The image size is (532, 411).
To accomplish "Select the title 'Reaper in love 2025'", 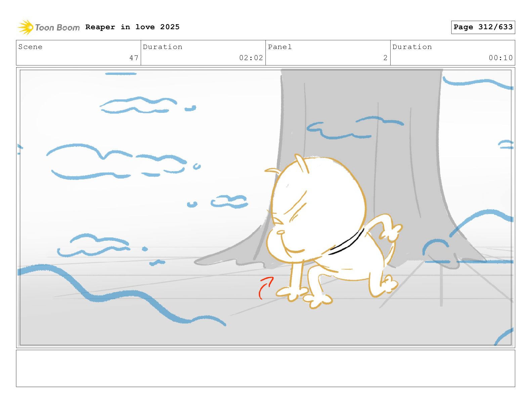I will [132, 27].
